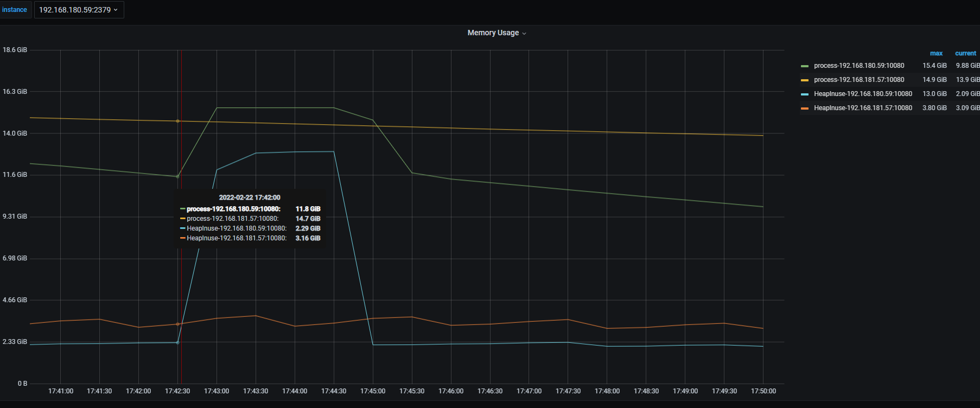The image size is (980, 408).
Task: Open the Memory Usage panel title menu
Action: (x=497, y=33)
